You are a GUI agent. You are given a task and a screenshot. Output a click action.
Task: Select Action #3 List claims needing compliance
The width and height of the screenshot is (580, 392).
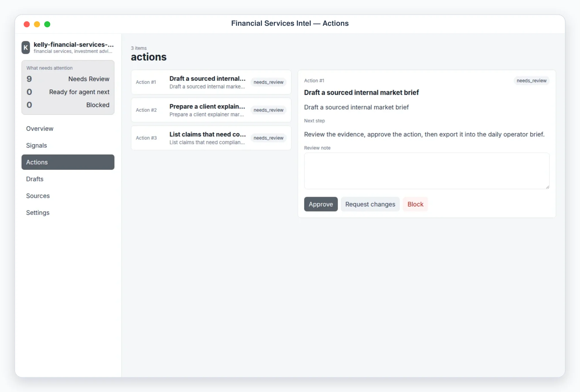(x=211, y=138)
